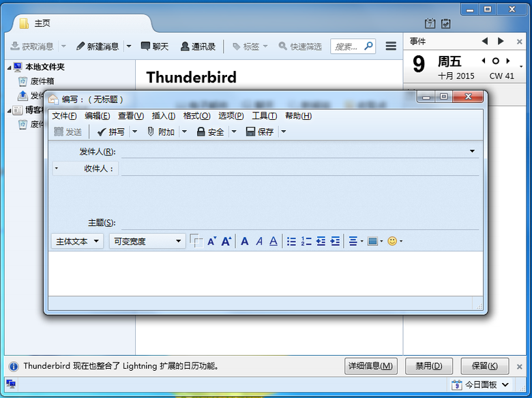Click the 禁用 button in notification bar
532x398 pixels.
point(429,366)
